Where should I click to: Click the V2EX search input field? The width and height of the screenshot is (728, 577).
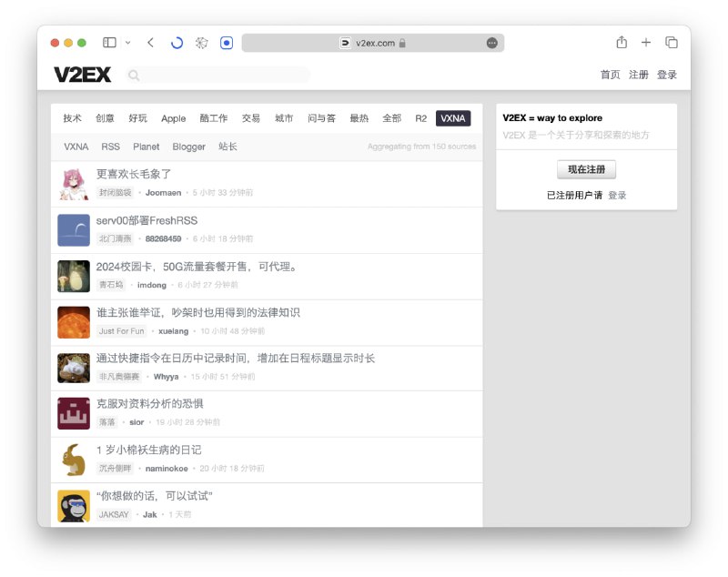pos(218,76)
